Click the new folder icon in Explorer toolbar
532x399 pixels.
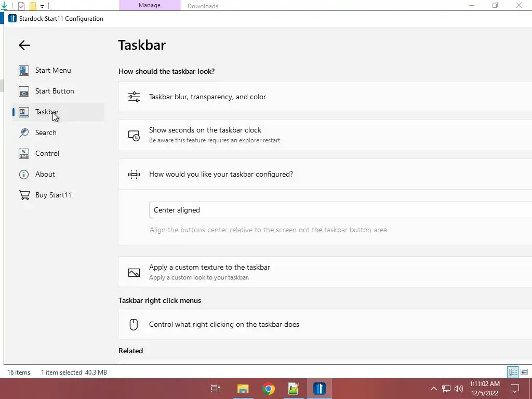point(33,6)
